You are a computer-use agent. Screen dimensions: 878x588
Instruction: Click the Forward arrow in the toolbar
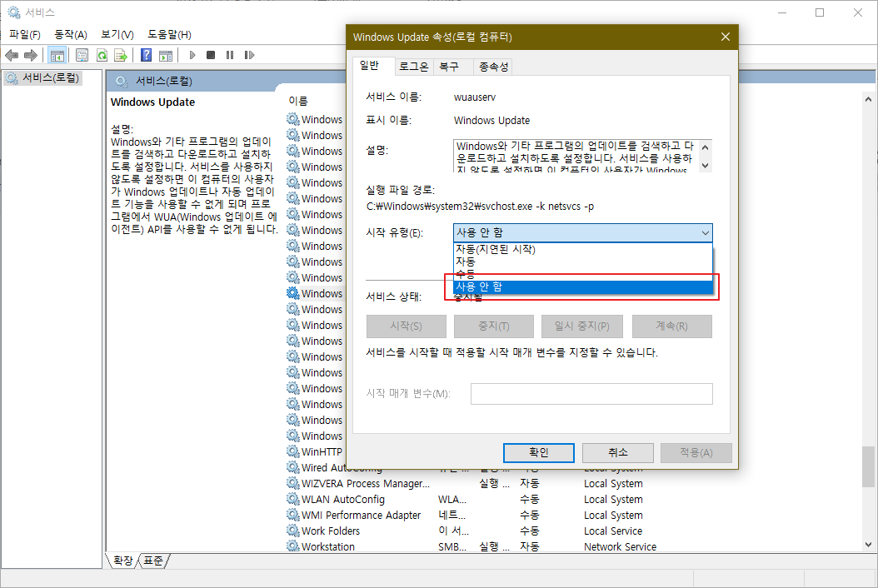tap(31, 55)
